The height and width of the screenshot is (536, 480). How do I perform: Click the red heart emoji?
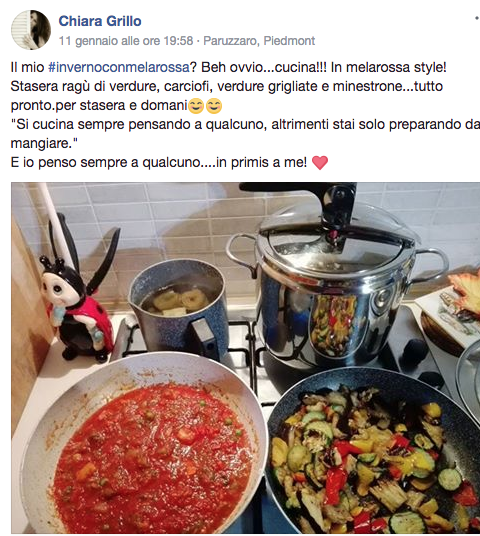[320, 163]
